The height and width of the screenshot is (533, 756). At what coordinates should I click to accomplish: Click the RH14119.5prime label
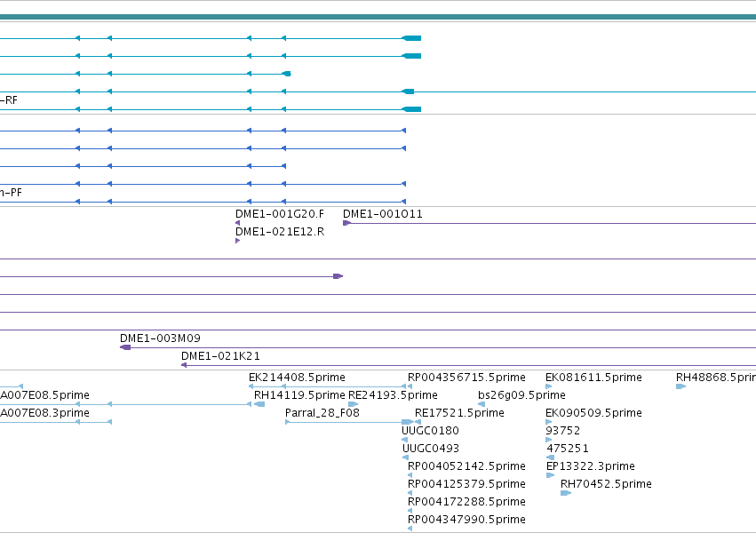299,395
